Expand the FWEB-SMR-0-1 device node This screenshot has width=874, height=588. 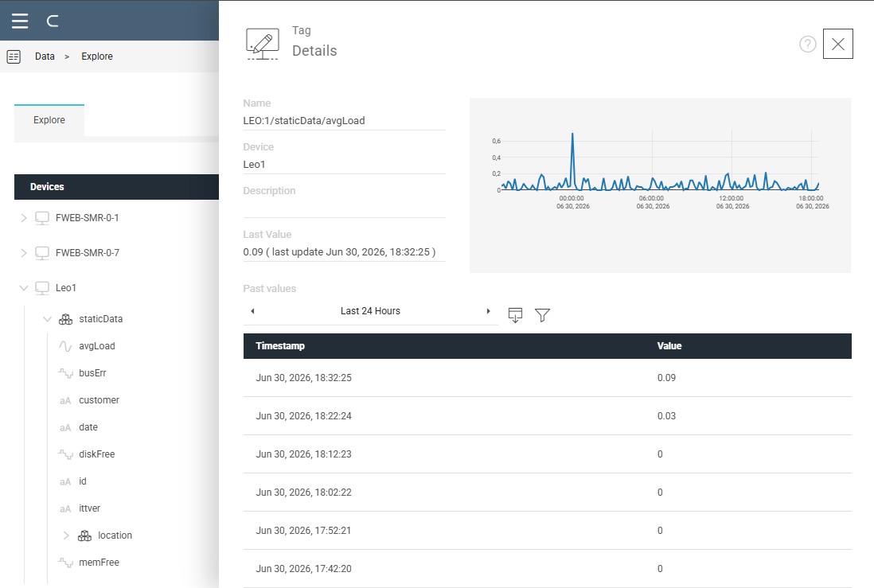23,218
